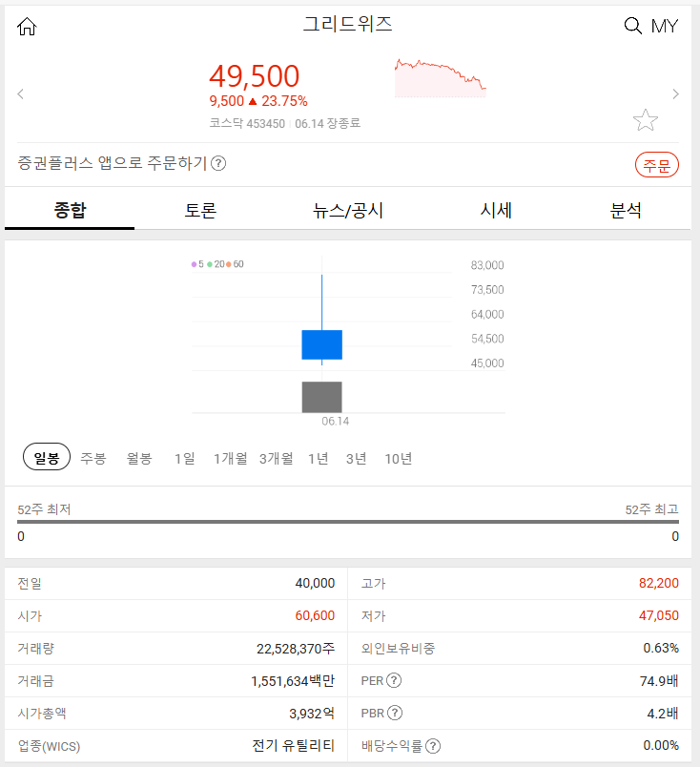Click the 06.14 date label under chart
This screenshot has width=700, height=767.
click(x=335, y=421)
